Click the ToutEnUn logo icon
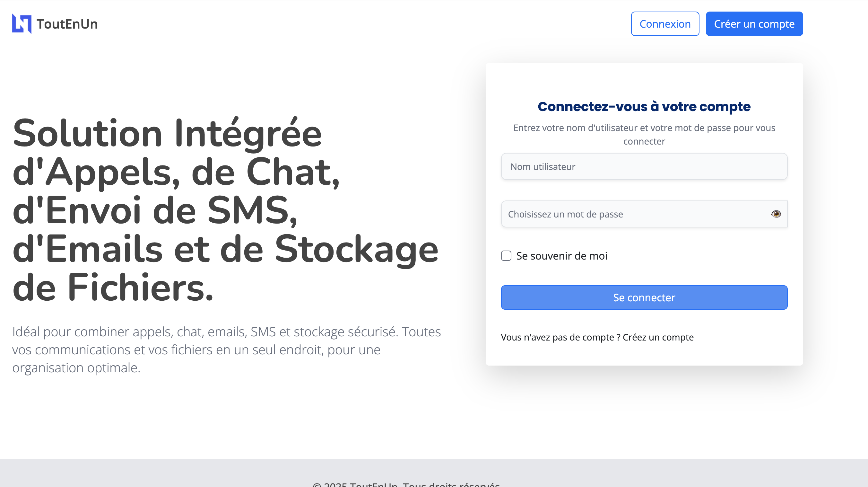The width and height of the screenshot is (868, 487). (22, 24)
